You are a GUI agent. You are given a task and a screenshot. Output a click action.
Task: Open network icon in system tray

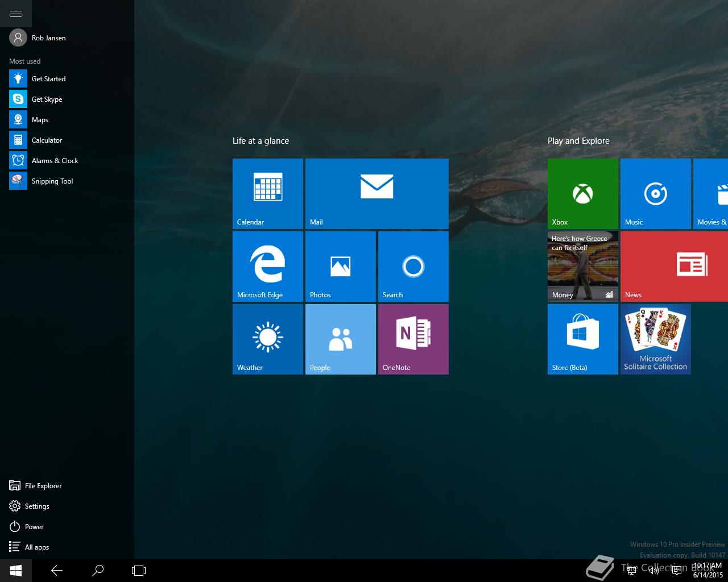tap(631, 571)
